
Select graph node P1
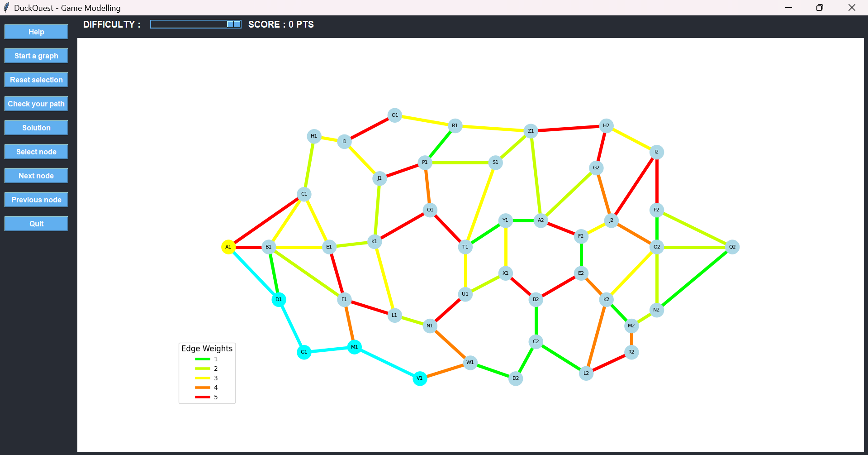425,162
